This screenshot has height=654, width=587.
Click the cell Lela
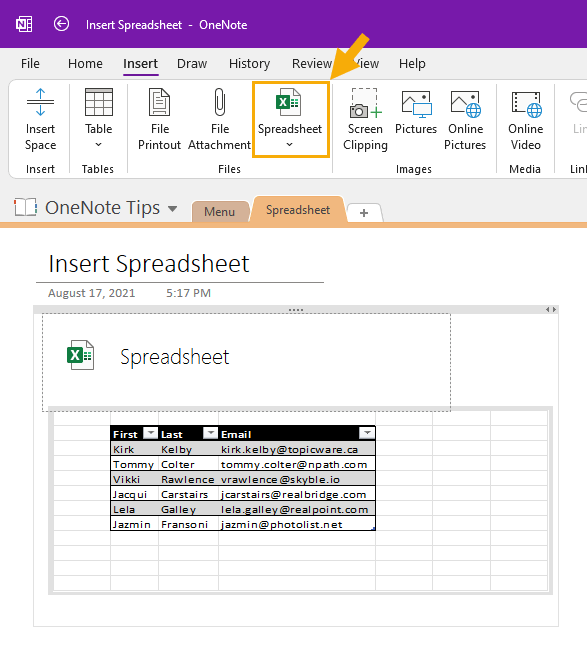134,509
